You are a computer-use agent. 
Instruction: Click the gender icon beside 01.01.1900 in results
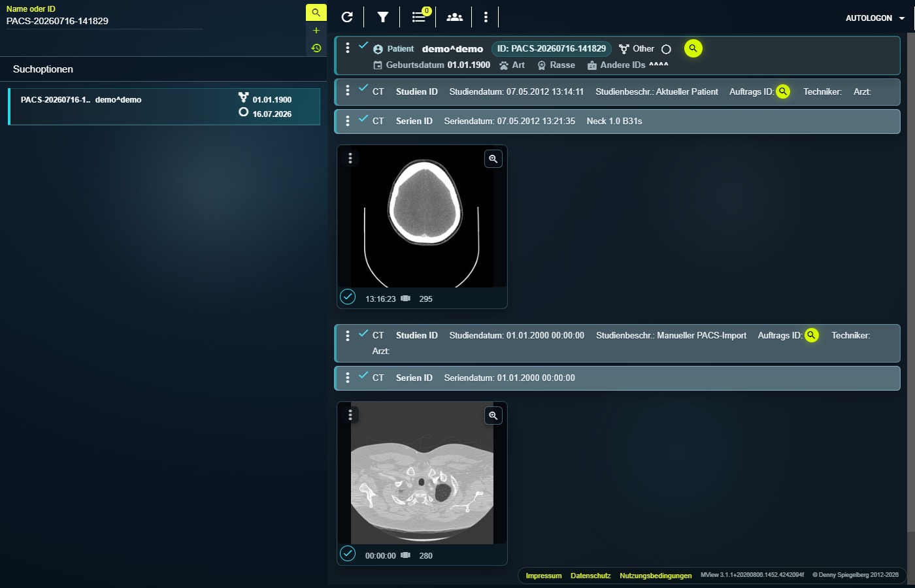click(x=244, y=98)
